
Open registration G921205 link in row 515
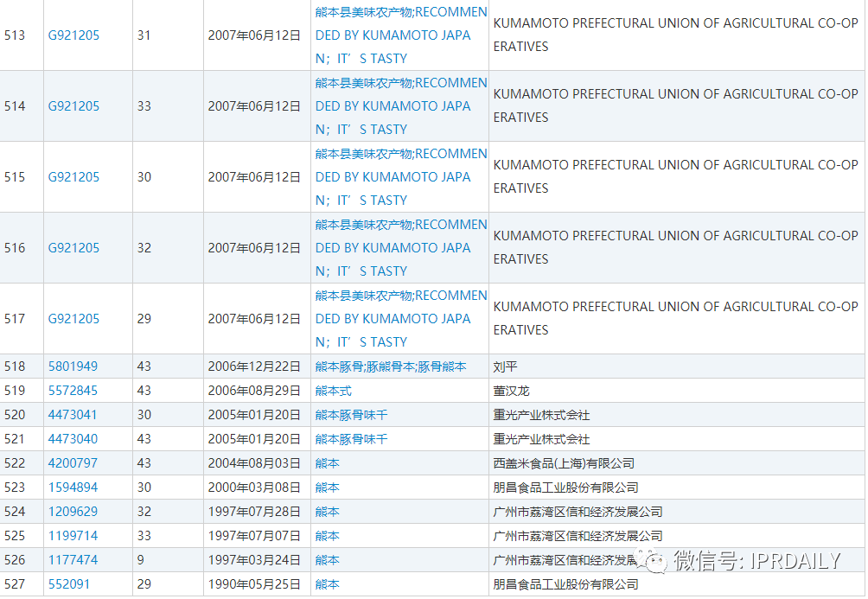click(73, 177)
